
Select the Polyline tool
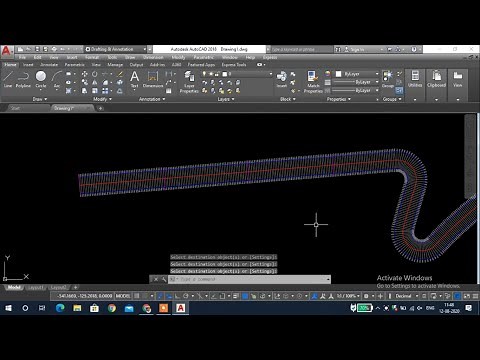click(x=23, y=79)
